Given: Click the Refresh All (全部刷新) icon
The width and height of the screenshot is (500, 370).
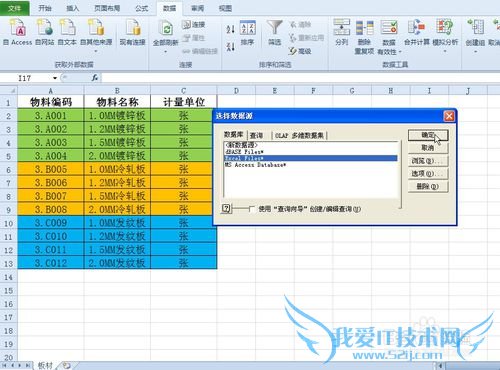Looking at the screenshot, I should (166, 28).
